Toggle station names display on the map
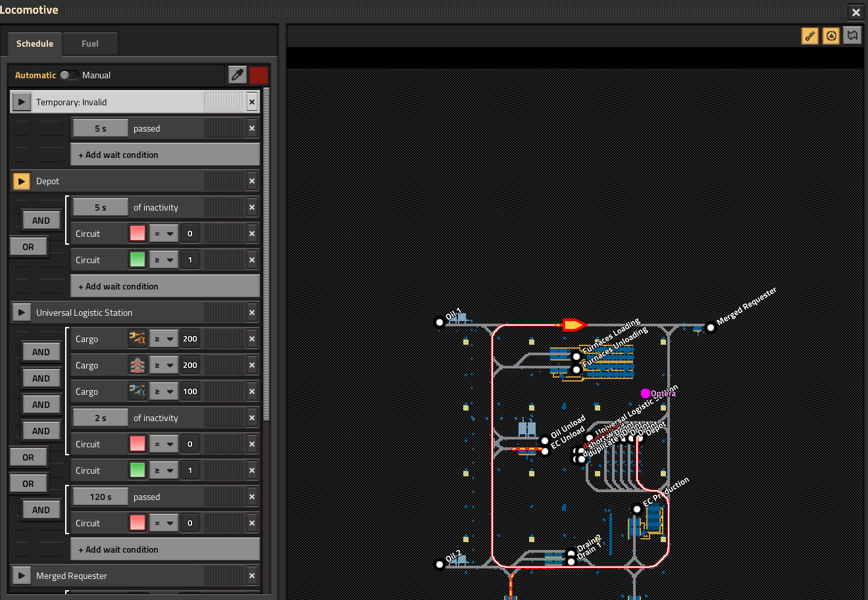 click(810, 36)
